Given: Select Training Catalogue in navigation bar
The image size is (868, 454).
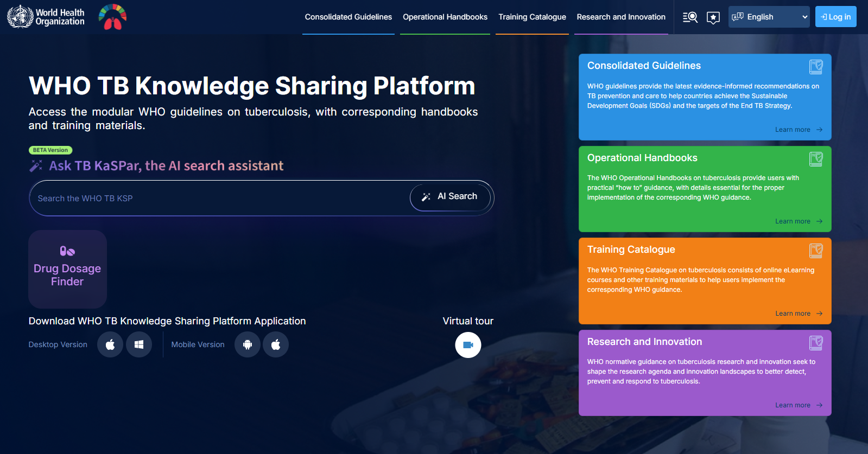Looking at the screenshot, I should tap(532, 17).
